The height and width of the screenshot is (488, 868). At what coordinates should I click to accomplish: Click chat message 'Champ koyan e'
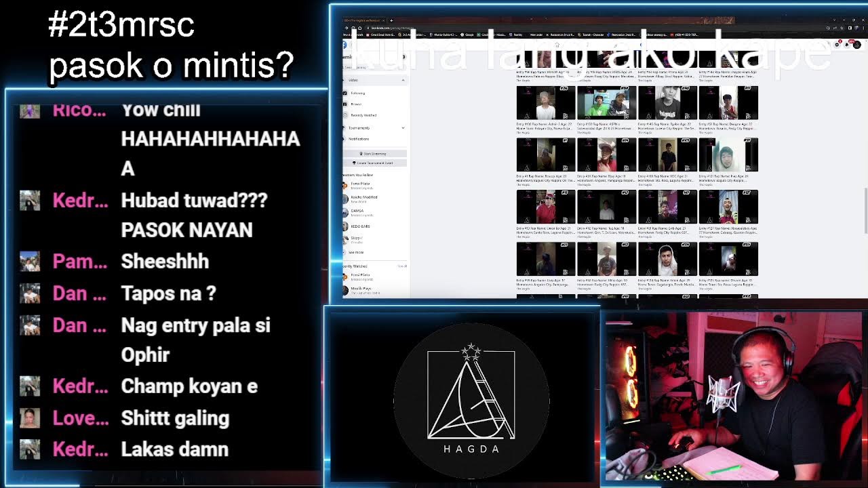pos(189,386)
